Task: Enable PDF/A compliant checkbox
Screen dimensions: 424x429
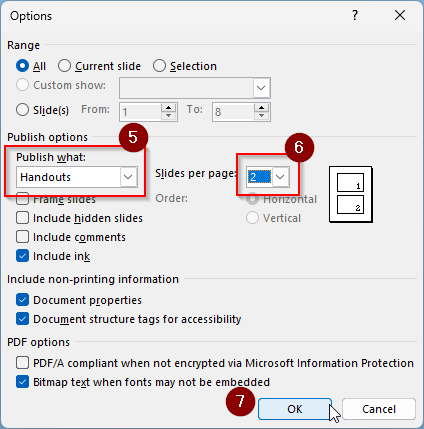Action: point(22,363)
